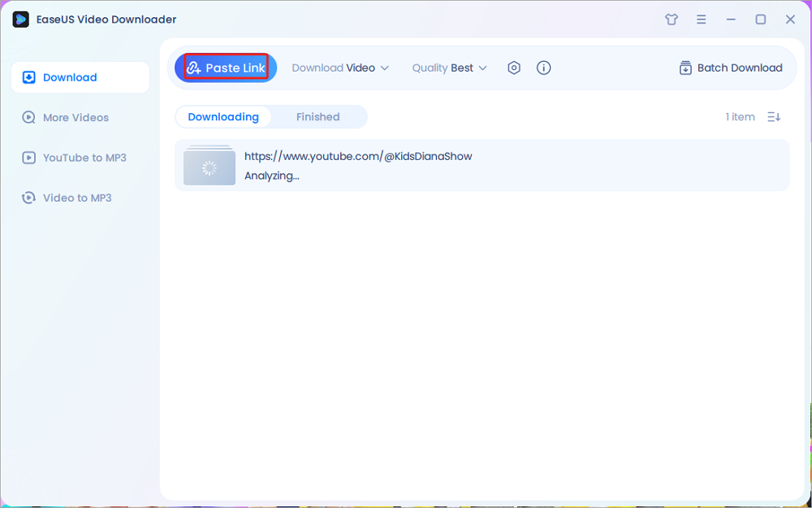
Task: Close the EaseUS Video Downloader window
Action: 790,20
